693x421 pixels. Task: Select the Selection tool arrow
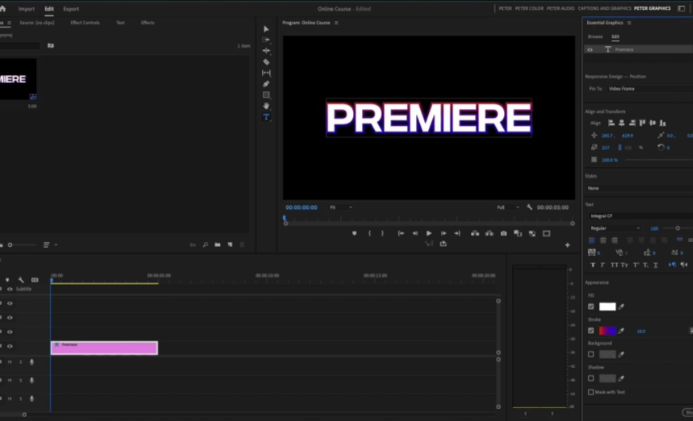coord(266,29)
